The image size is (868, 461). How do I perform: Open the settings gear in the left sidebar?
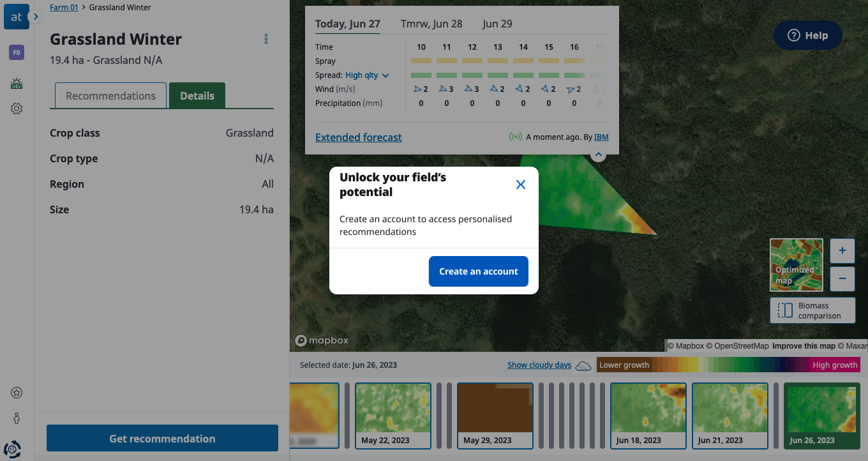click(x=16, y=109)
